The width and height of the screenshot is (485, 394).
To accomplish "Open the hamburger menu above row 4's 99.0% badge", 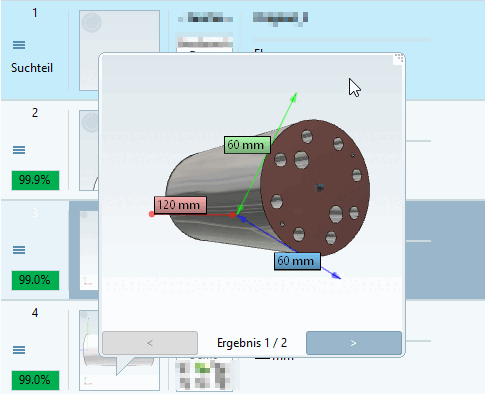I will point(19,350).
